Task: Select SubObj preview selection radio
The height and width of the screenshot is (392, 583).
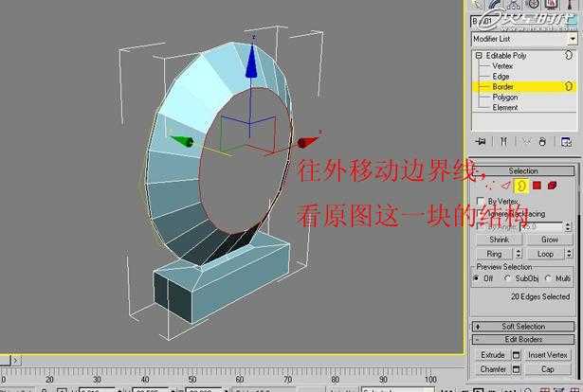Action: [507, 278]
